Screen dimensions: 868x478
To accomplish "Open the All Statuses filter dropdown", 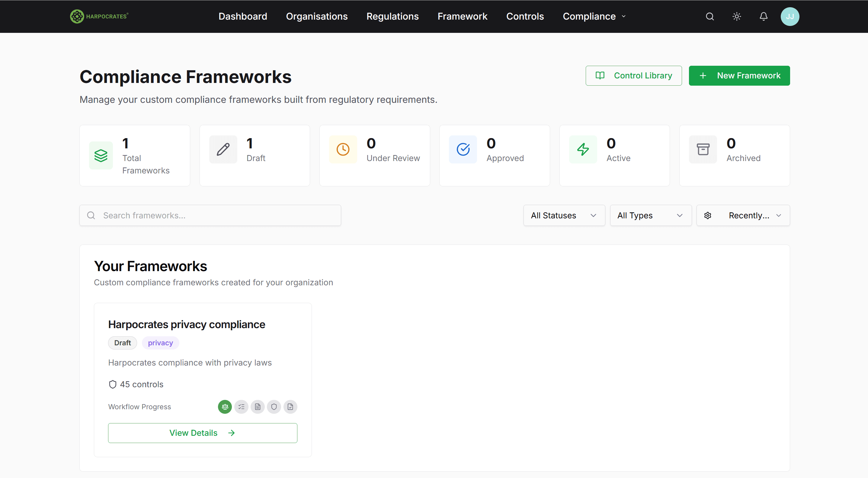I will (x=564, y=215).
